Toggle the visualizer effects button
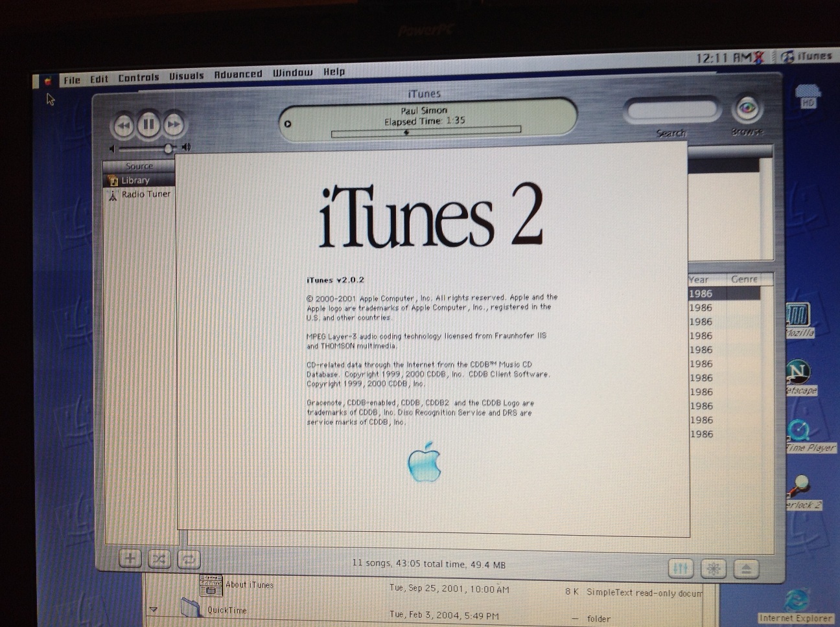840x627 pixels. [x=714, y=569]
